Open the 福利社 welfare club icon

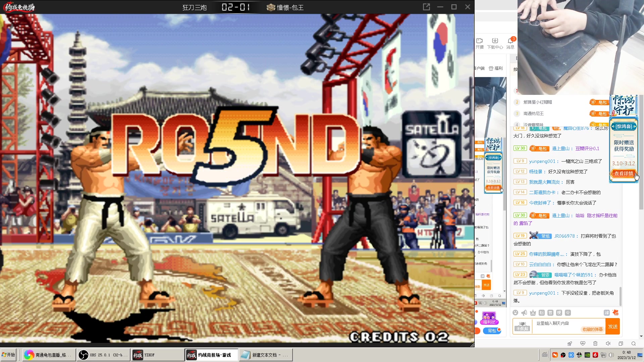[x=489, y=318]
